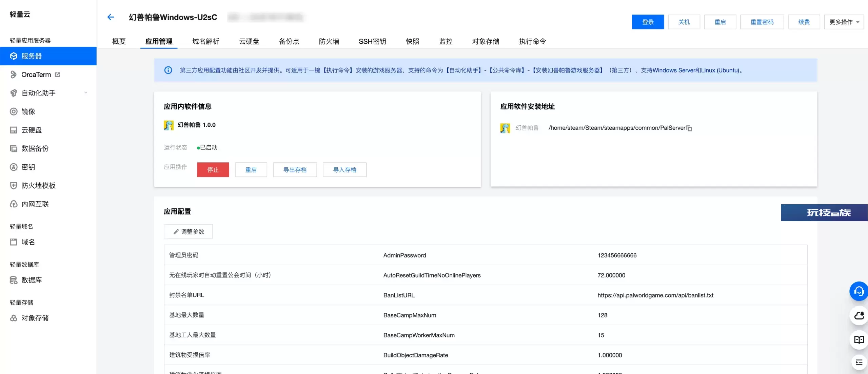
Task: Click the BaseCampWorkerMaxNum value 15
Action: pos(601,335)
